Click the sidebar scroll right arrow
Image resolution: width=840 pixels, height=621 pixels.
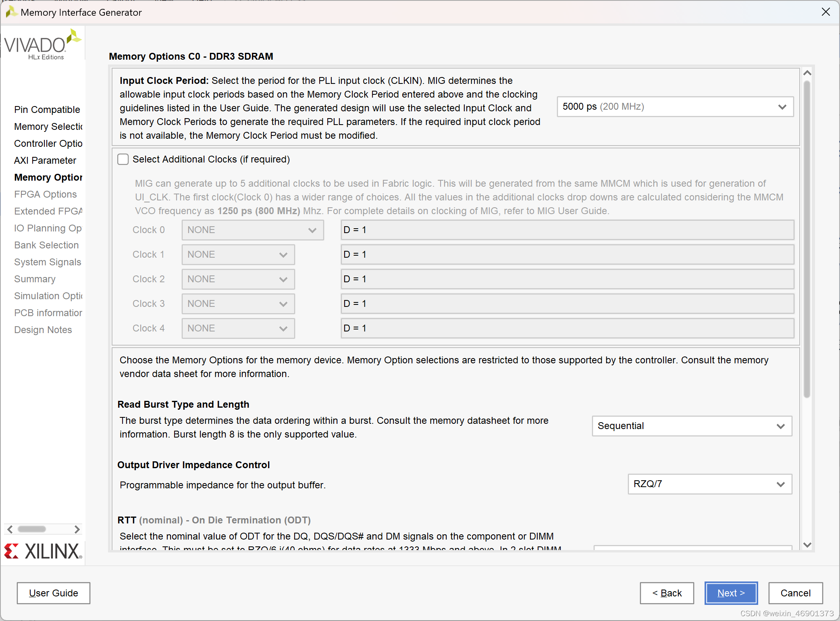coord(77,529)
